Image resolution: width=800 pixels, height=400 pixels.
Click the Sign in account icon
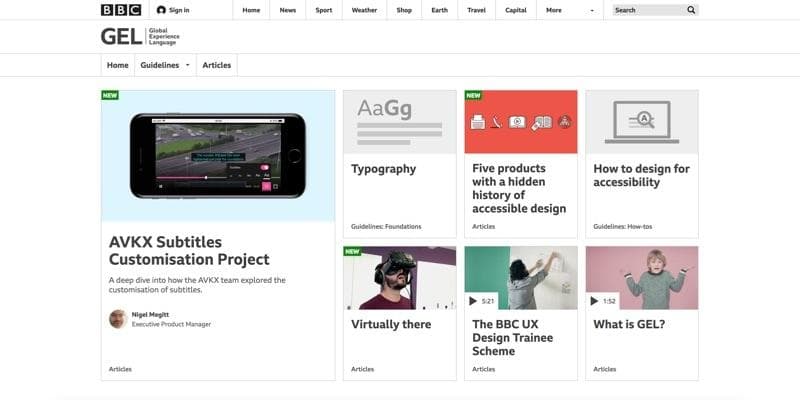(x=161, y=10)
